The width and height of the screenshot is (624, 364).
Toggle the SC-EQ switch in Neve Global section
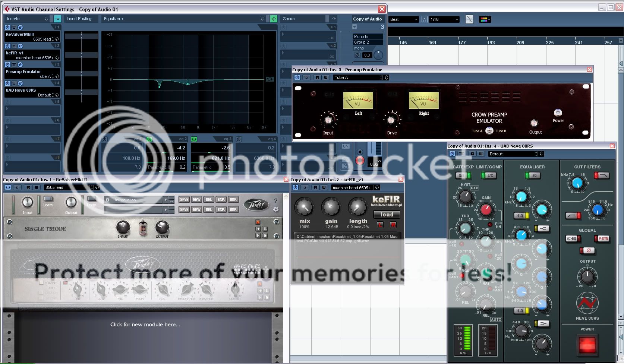tap(573, 239)
